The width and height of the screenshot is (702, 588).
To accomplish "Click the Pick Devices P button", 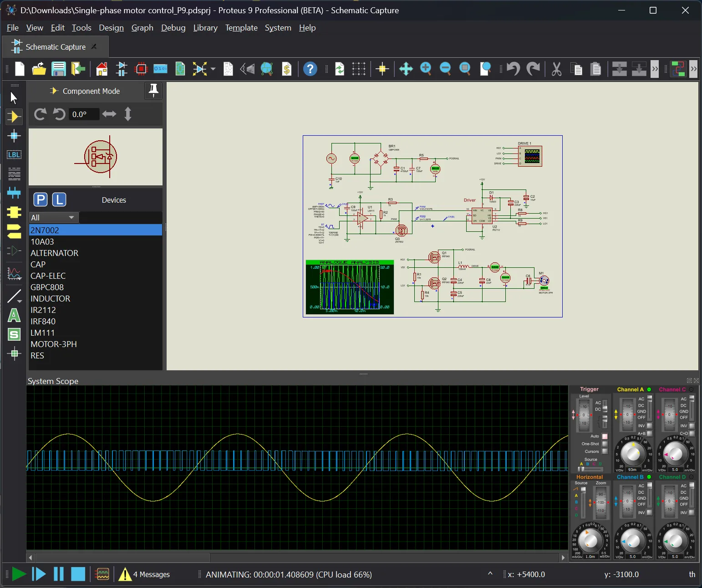I will pyautogui.click(x=41, y=200).
